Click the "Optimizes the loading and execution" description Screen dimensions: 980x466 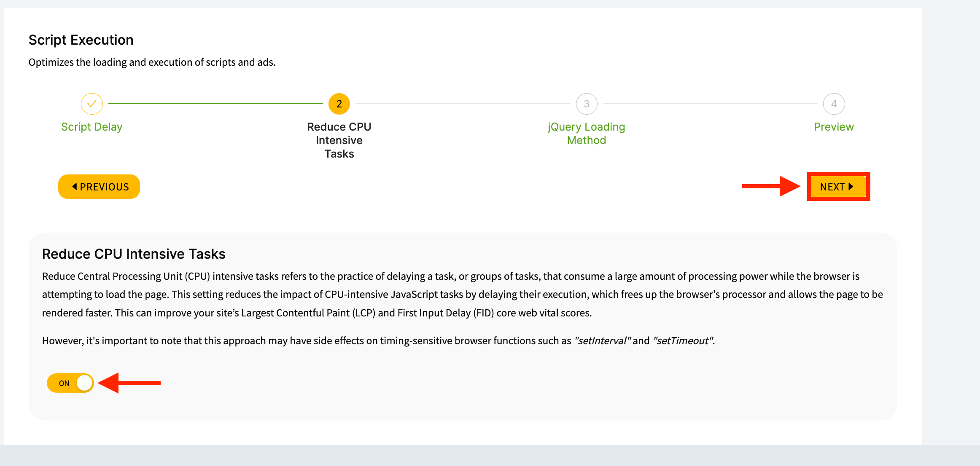(152, 62)
